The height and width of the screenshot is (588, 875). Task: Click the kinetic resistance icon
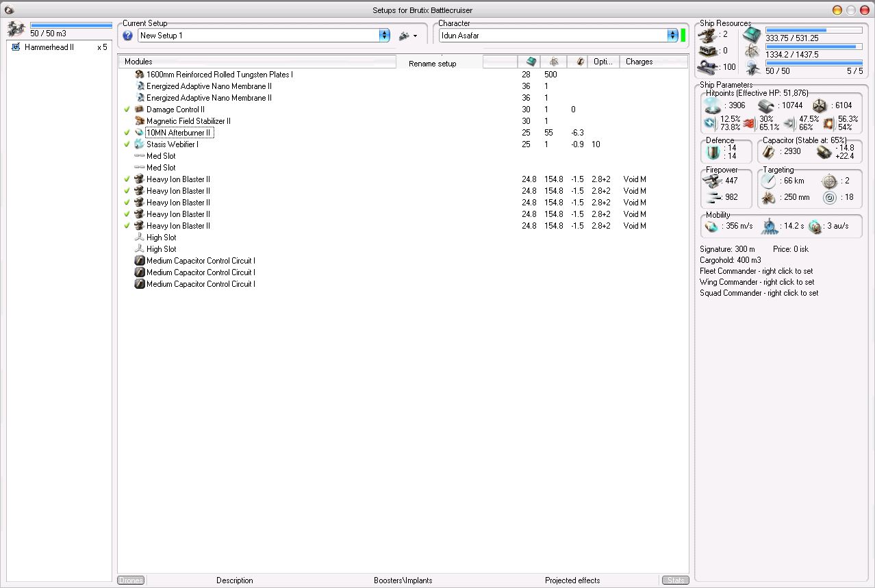(788, 123)
